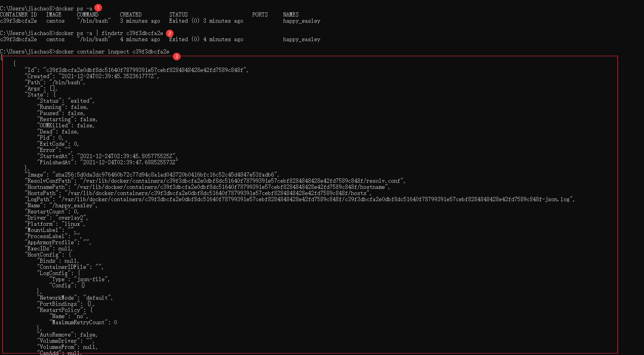Click the "RestartPolicy": { line

(x=65, y=310)
